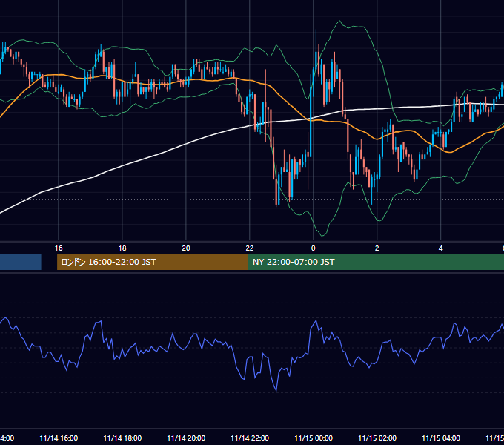
Task: Click the 11/14 22:00 time label
Action: click(x=250, y=438)
